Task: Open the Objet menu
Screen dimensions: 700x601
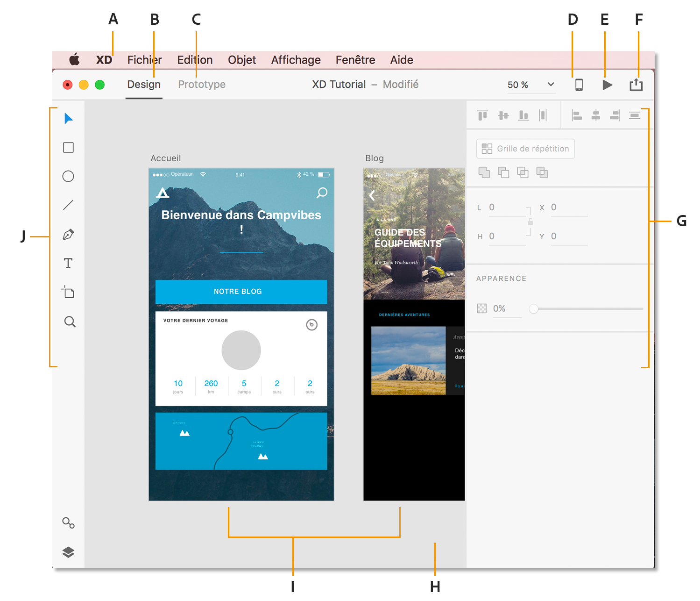Action: click(241, 60)
